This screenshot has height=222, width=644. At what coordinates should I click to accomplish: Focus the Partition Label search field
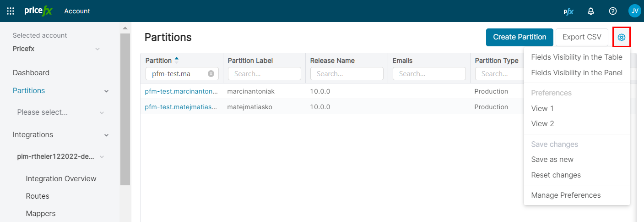(x=264, y=74)
